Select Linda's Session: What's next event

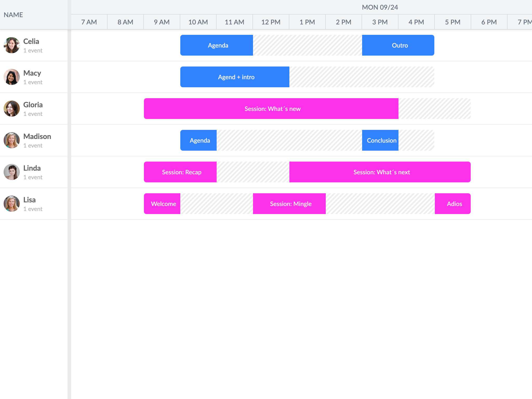click(x=380, y=172)
